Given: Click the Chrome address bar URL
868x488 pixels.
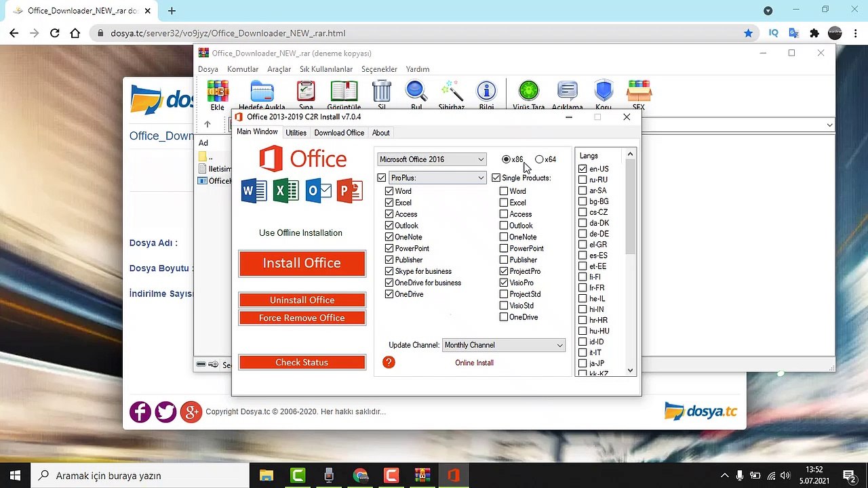Looking at the screenshot, I should coord(228,33).
